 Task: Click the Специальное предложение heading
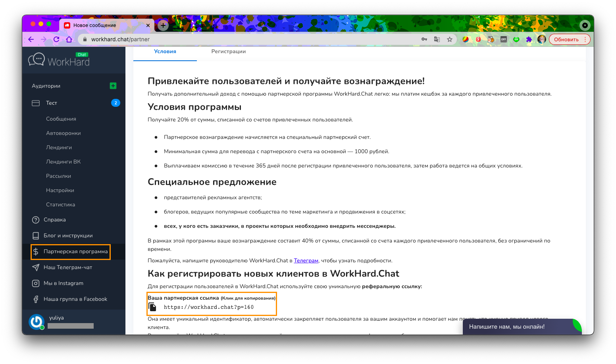(212, 182)
